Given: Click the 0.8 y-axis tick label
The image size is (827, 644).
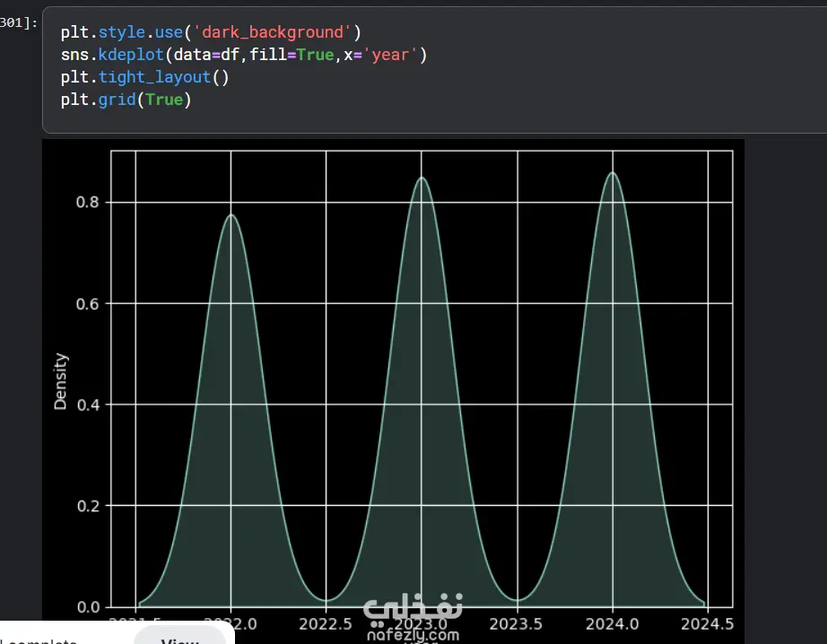Looking at the screenshot, I should (x=88, y=203).
